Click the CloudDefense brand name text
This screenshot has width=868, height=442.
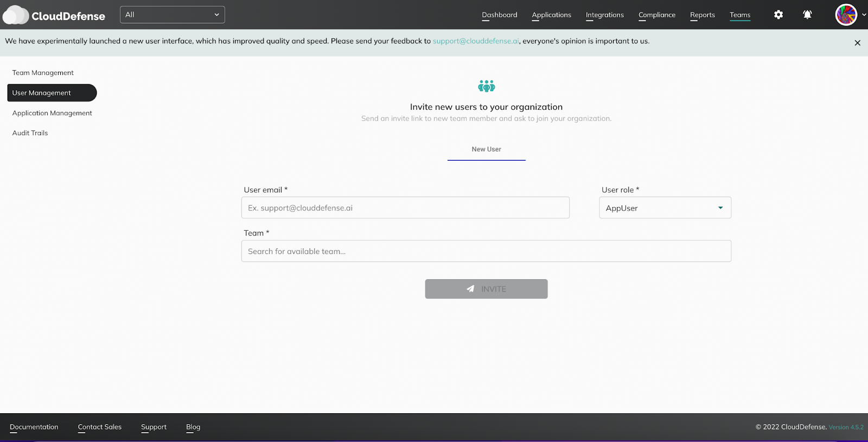tap(68, 16)
